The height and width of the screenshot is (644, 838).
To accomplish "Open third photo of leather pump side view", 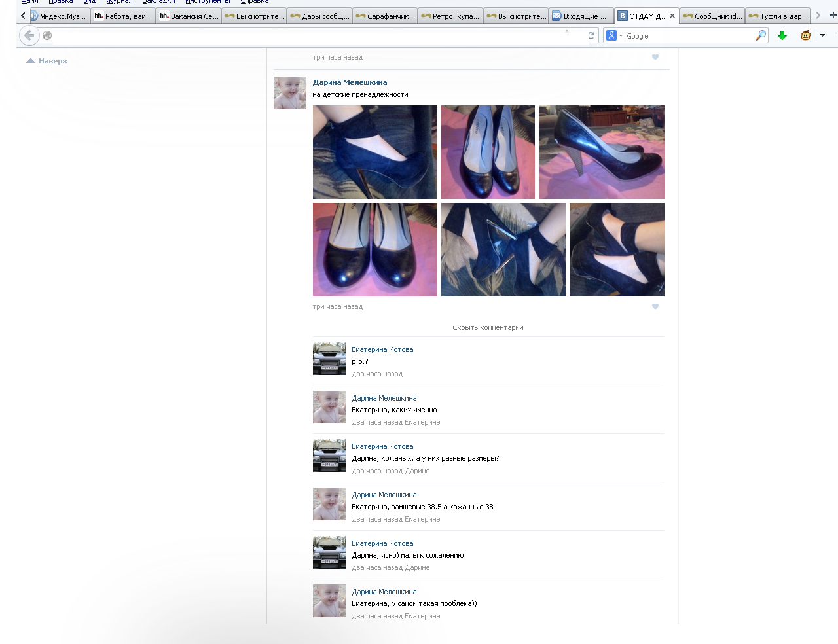I will pos(602,152).
